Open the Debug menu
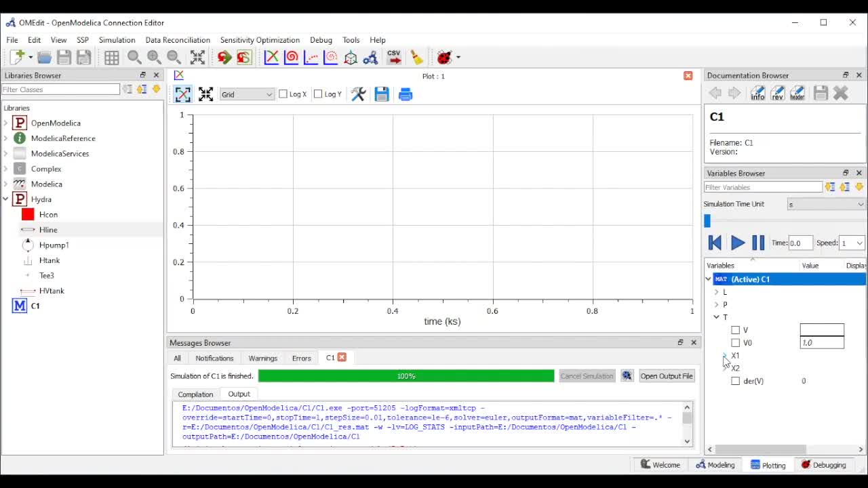 click(321, 40)
